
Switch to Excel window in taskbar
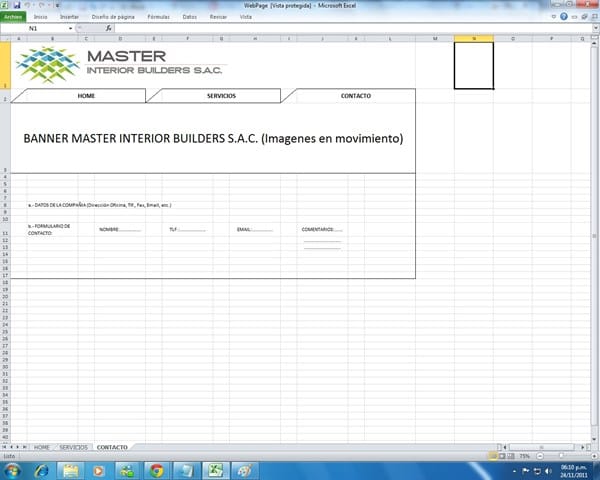tap(216, 470)
